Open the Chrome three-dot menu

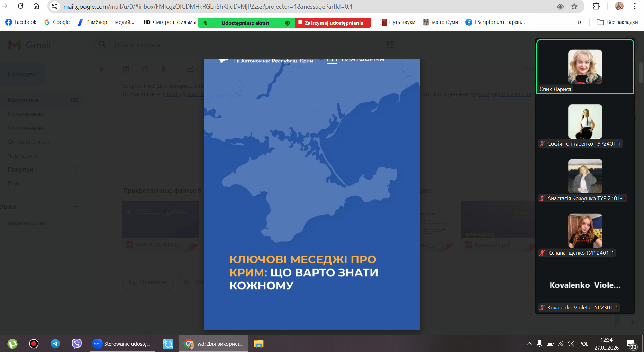point(635,6)
